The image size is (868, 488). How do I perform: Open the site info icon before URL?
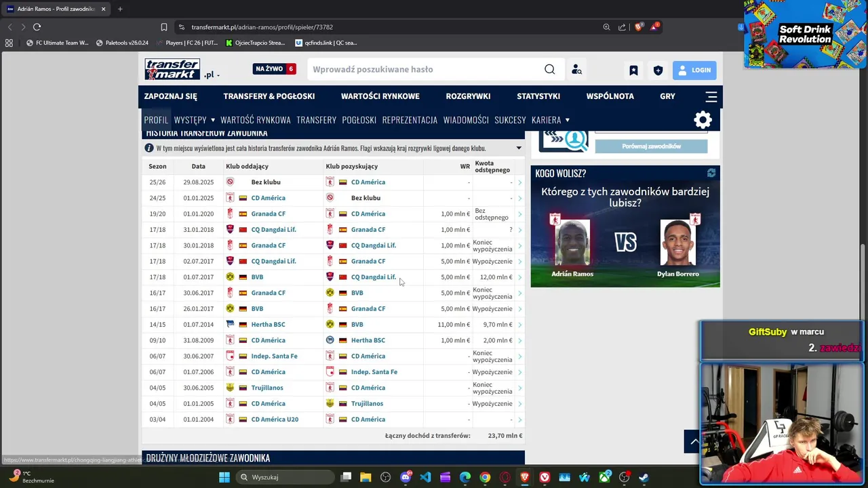click(x=181, y=27)
